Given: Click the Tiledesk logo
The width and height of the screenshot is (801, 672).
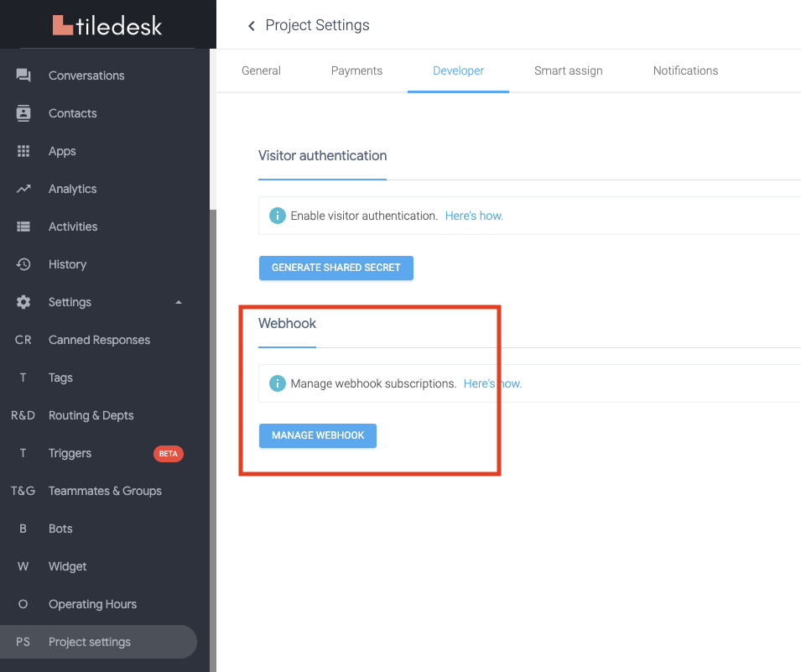Looking at the screenshot, I should [107, 25].
